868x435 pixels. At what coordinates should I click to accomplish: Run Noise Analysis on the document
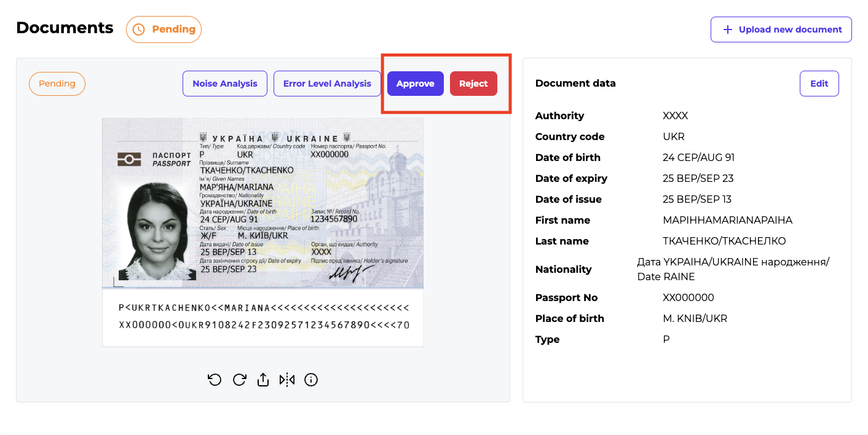coord(225,84)
